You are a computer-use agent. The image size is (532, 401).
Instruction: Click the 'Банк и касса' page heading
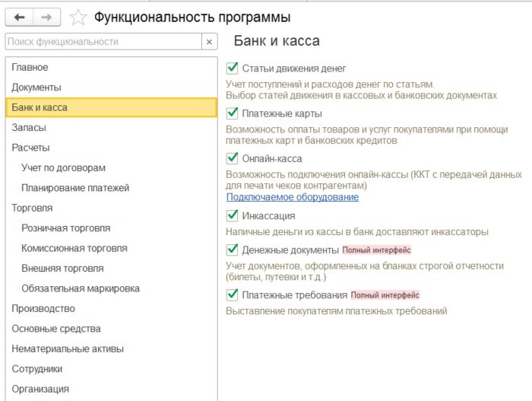(x=277, y=41)
